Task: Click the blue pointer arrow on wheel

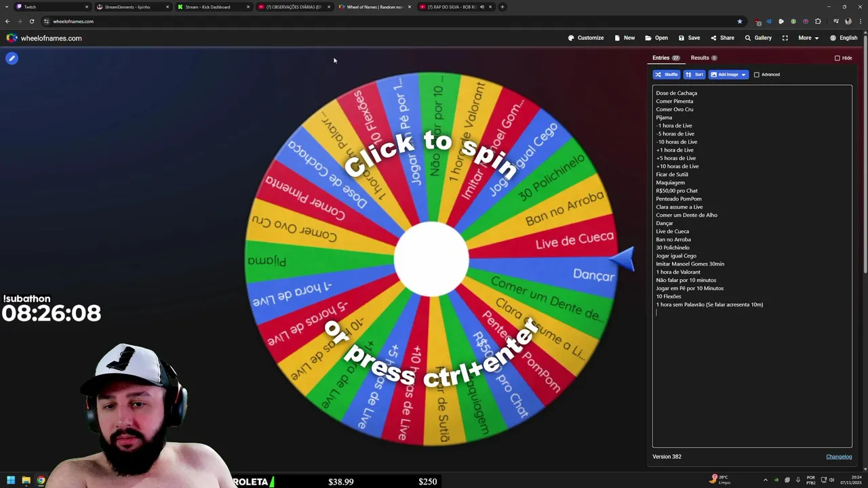Action: click(621, 260)
